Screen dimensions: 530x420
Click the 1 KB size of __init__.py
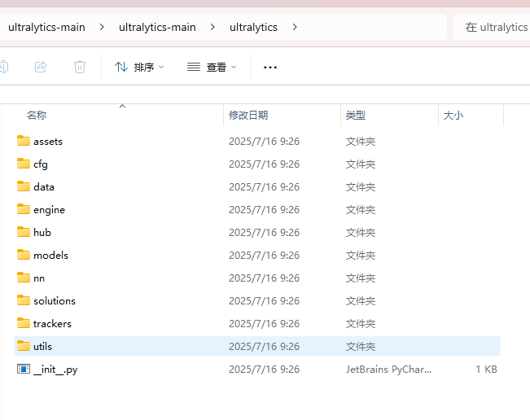pos(486,370)
